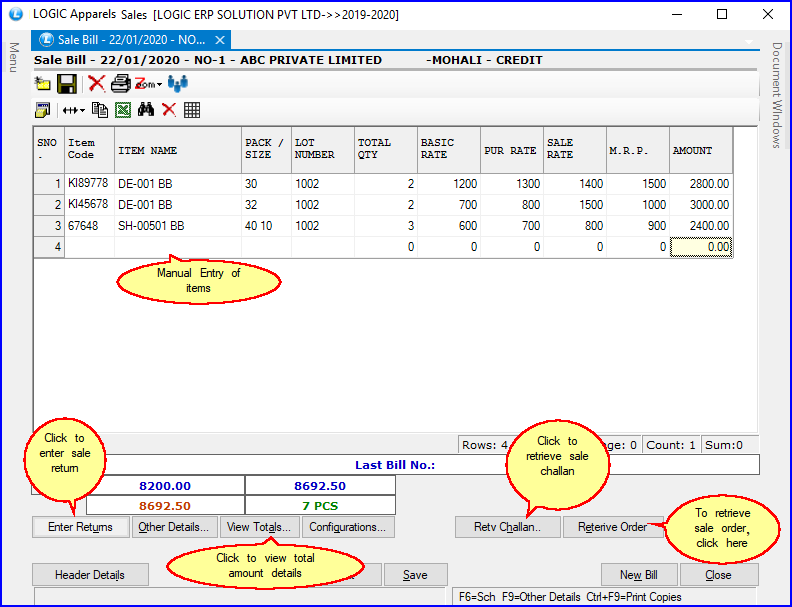Select row header 2 in the grid
This screenshot has height=607, width=792.
click(49, 205)
